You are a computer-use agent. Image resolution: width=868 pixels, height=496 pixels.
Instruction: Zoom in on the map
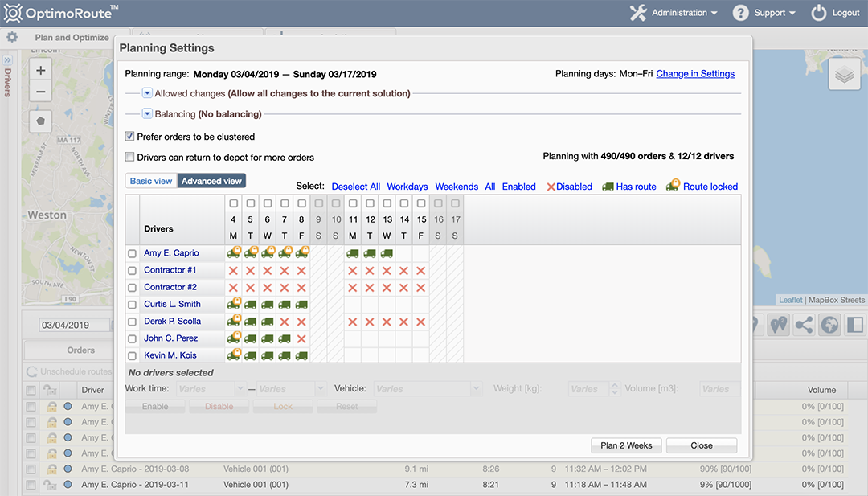41,71
